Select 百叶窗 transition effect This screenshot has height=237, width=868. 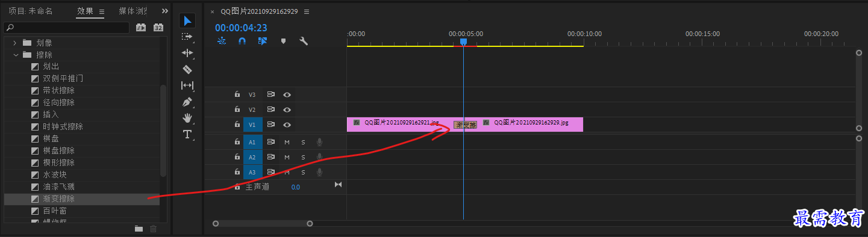pyautogui.click(x=54, y=211)
